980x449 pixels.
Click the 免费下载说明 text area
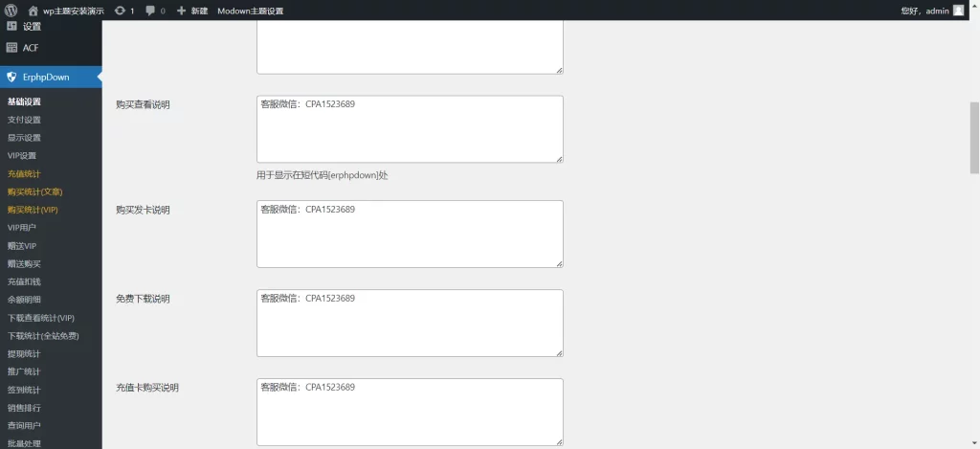(410, 323)
